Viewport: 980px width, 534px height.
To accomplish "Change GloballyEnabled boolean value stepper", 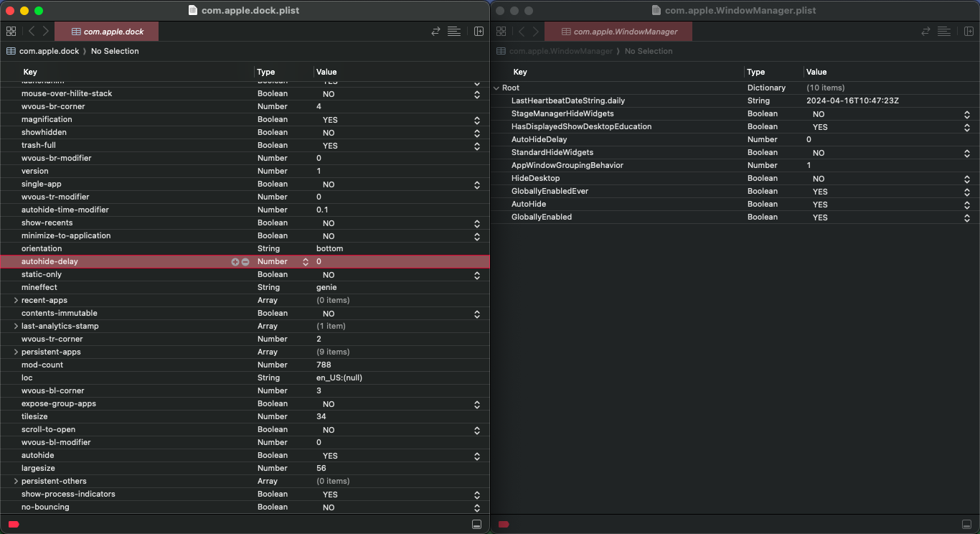I will (967, 217).
